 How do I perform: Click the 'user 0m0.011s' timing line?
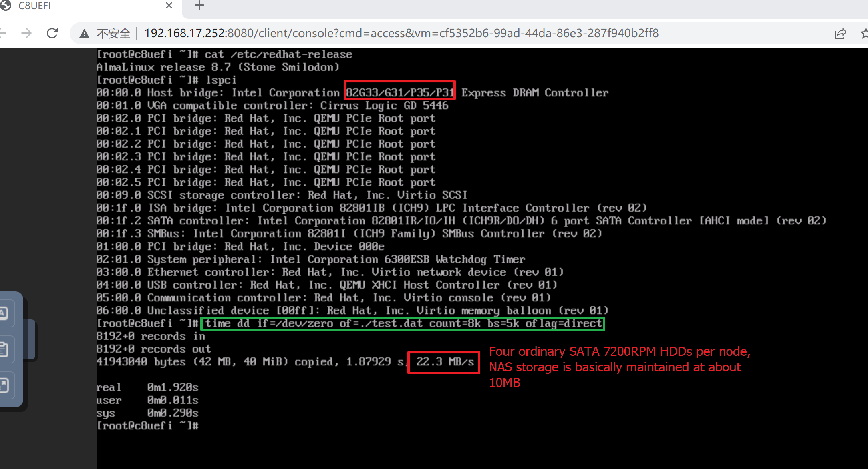tap(147, 400)
